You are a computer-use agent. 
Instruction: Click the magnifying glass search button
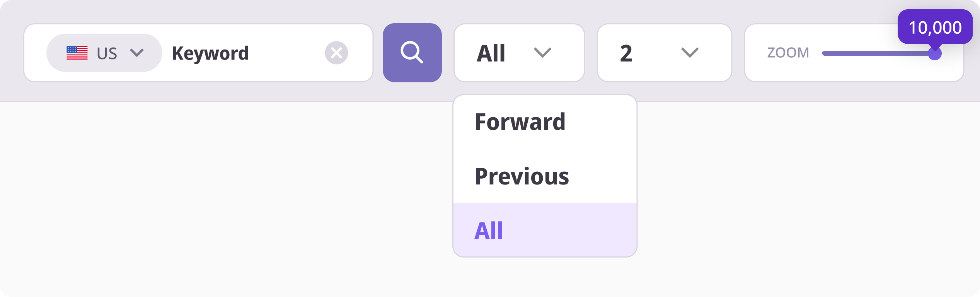pyautogui.click(x=412, y=53)
